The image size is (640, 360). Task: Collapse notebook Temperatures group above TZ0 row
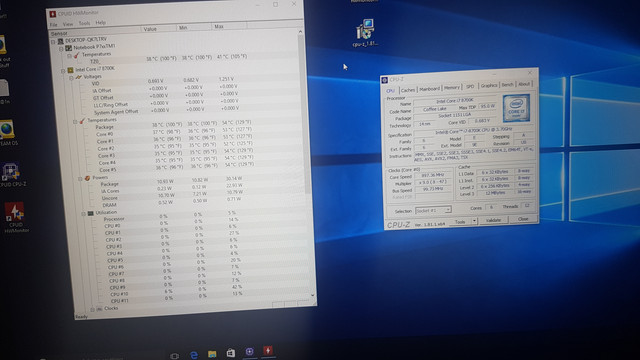(x=69, y=56)
